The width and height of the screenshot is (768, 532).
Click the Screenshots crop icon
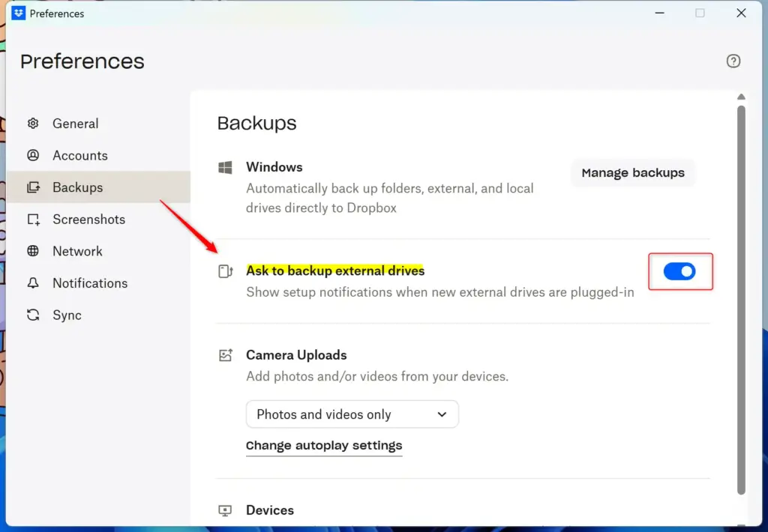click(x=33, y=220)
